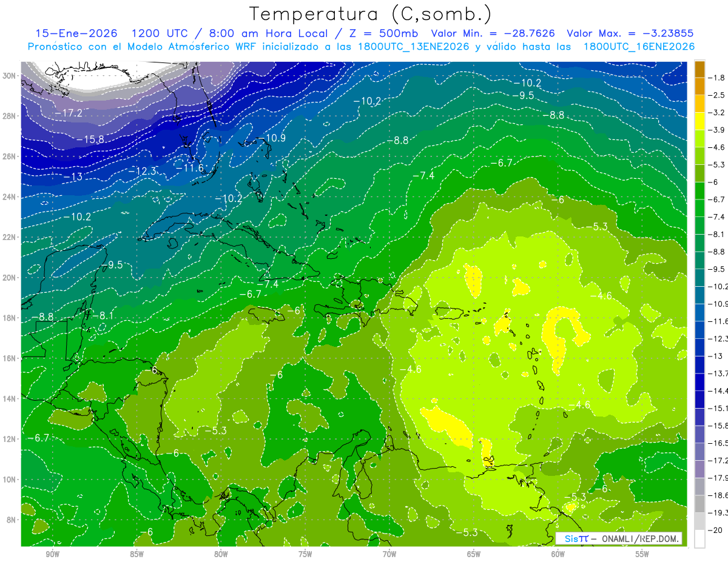Click the "18N" latitude axis label
Viewport: 728px width, 562px height.
coord(10,318)
